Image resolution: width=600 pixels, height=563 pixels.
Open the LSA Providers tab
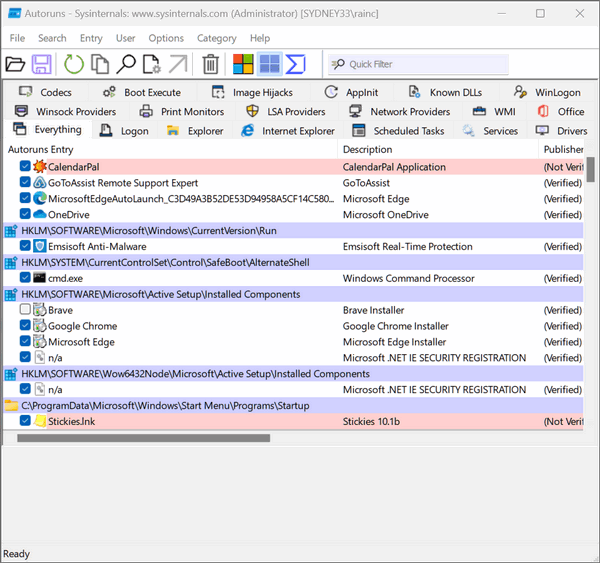(x=286, y=112)
